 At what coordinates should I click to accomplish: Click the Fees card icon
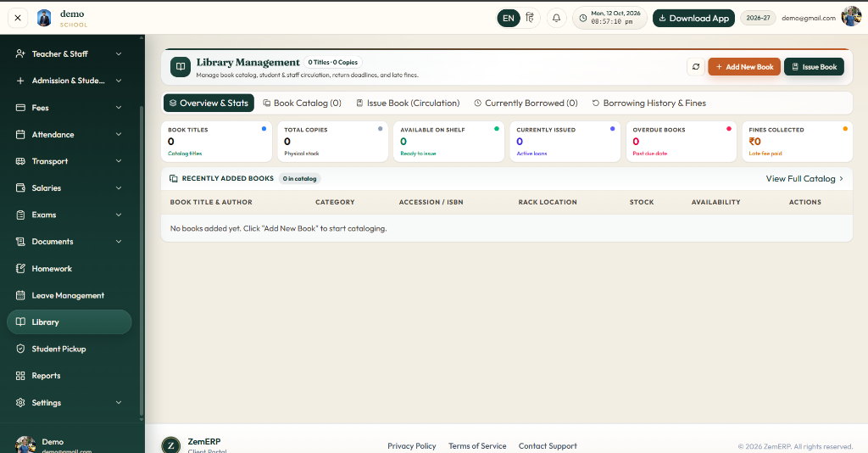[20, 108]
